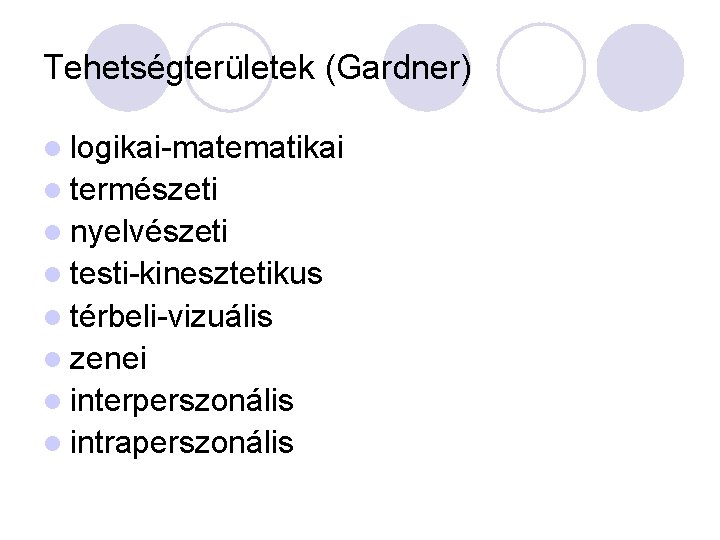Click the testi-kinesztetikus text line
Viewport: 720px width, 540px height.
click(x=196, y=275)
